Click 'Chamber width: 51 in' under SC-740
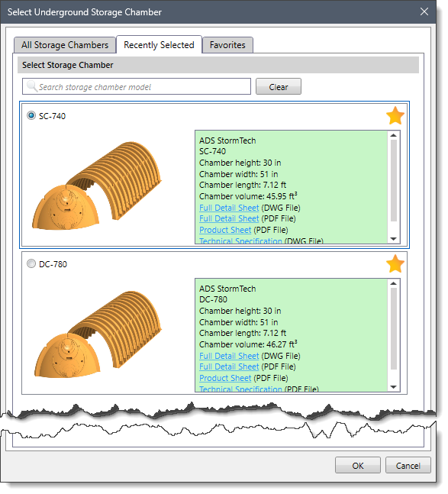 (239, 174)
